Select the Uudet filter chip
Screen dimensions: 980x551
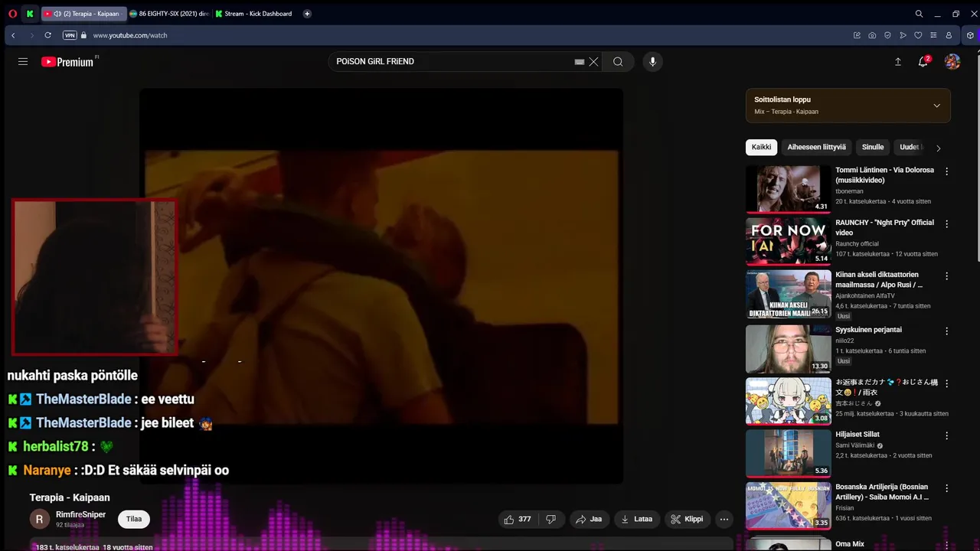click(x=910, y=147)
